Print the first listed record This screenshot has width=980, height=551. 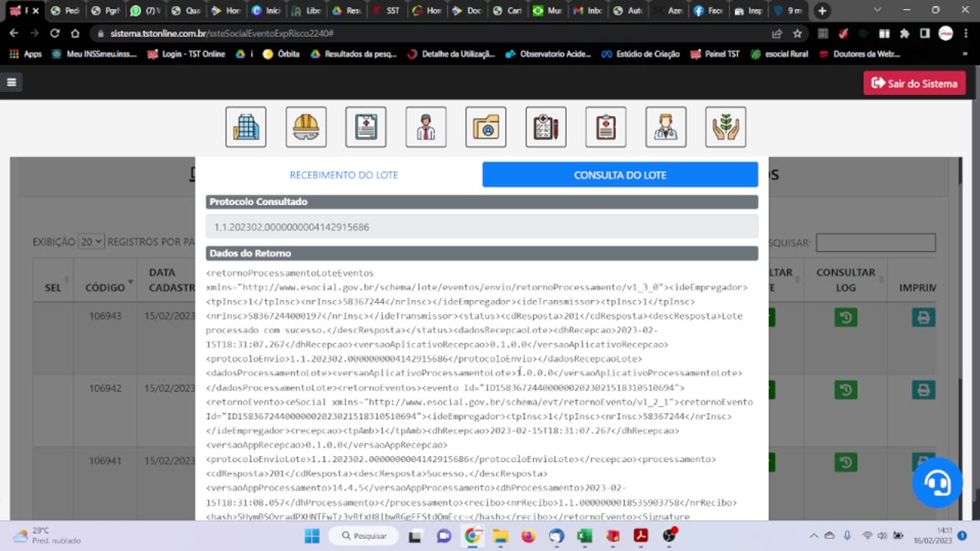tap(923, 318)
